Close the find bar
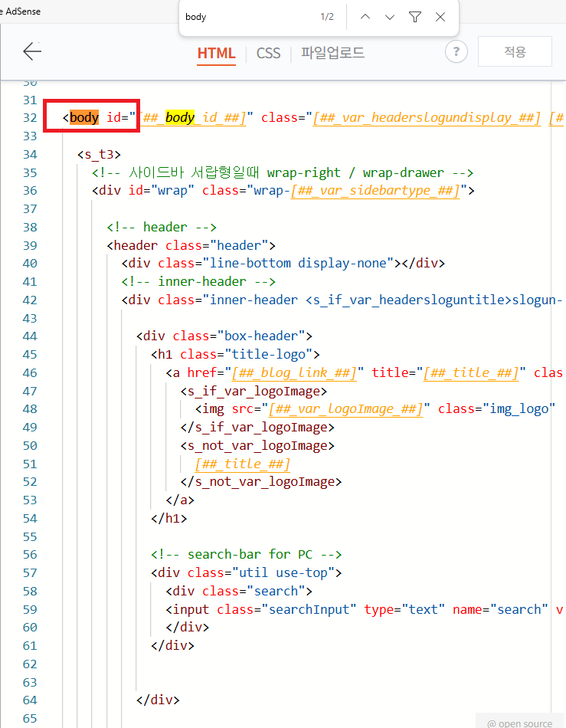The width and height of the screenshot is (566, 728). [440, 17]
